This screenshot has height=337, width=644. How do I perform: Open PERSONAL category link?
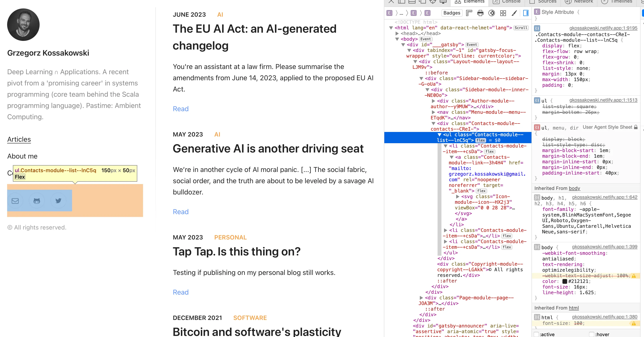[x=230, y=237]
